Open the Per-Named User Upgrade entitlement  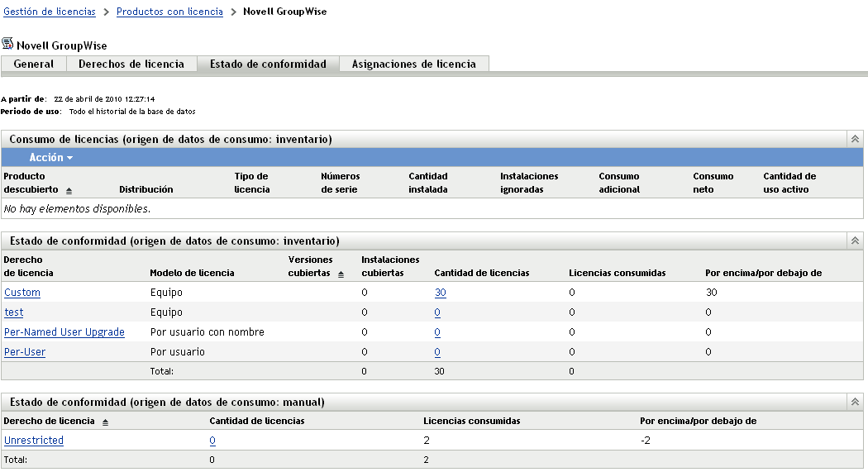[x=64, y=332]
